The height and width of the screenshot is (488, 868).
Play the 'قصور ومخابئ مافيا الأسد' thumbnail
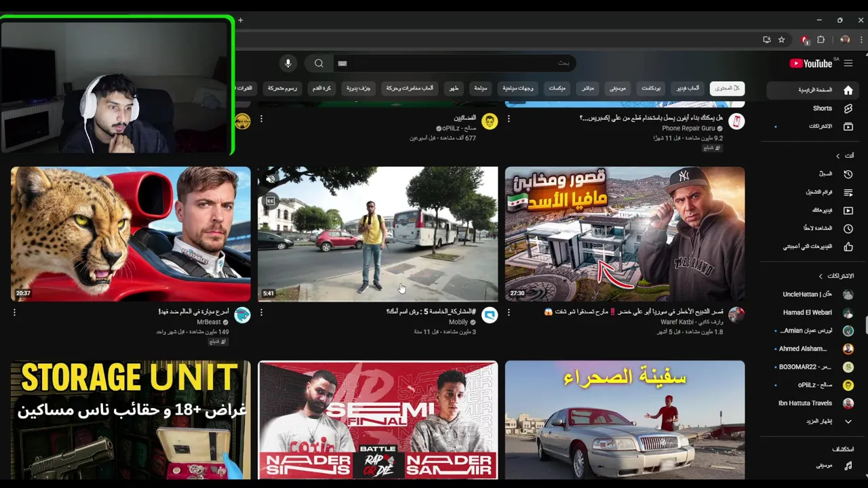[625, 234]
